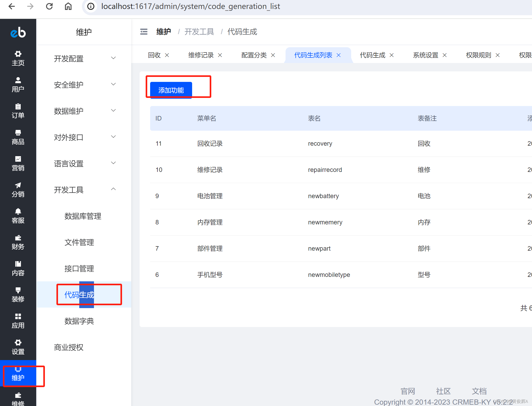Switch to the 系统设置 tab
This screenshot has height=406, width=532.
point(426,55)
